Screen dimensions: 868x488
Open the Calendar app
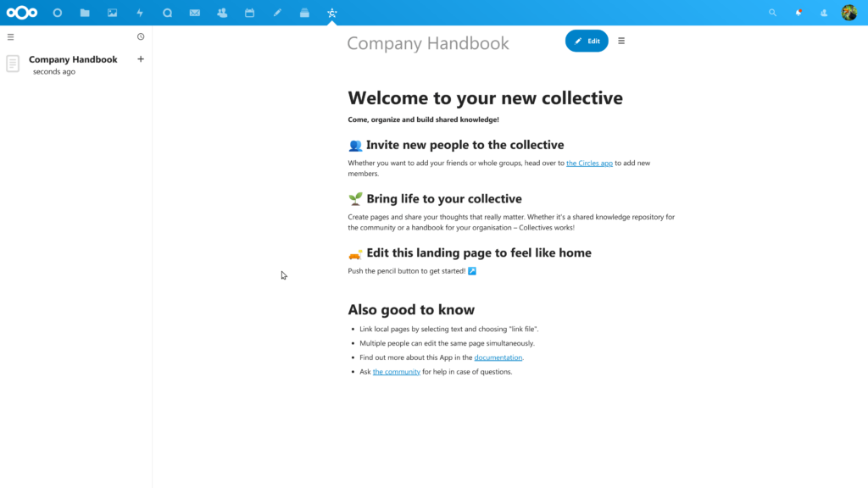pyautogui.click(x=250, y=12)
